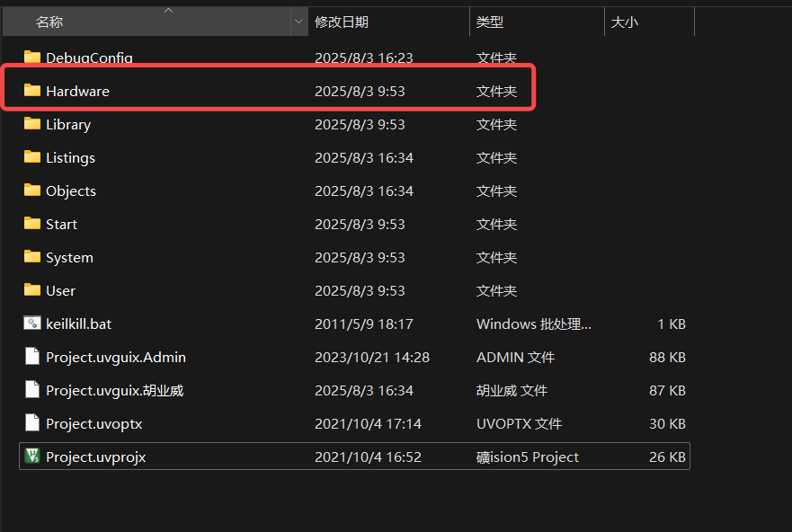The image size is (792, 532).
Task: Select the Start folder name
Action: (x=62, y=225)
